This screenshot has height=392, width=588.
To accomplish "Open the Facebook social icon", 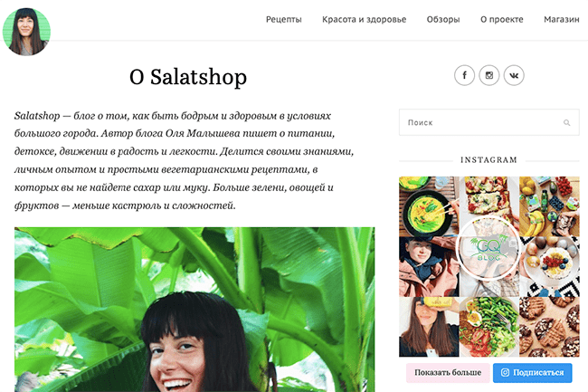I will click(x=464, y=75).
